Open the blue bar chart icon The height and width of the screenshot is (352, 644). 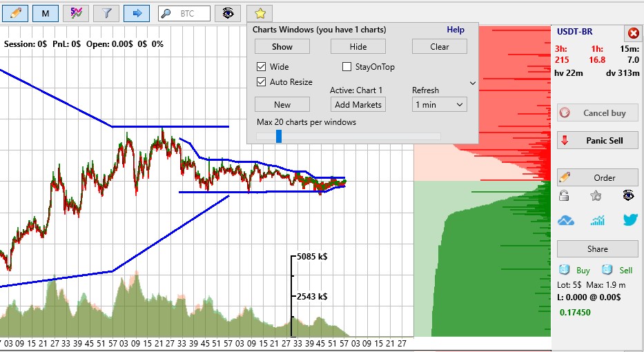pyautogui.click(x=597, y=219)
